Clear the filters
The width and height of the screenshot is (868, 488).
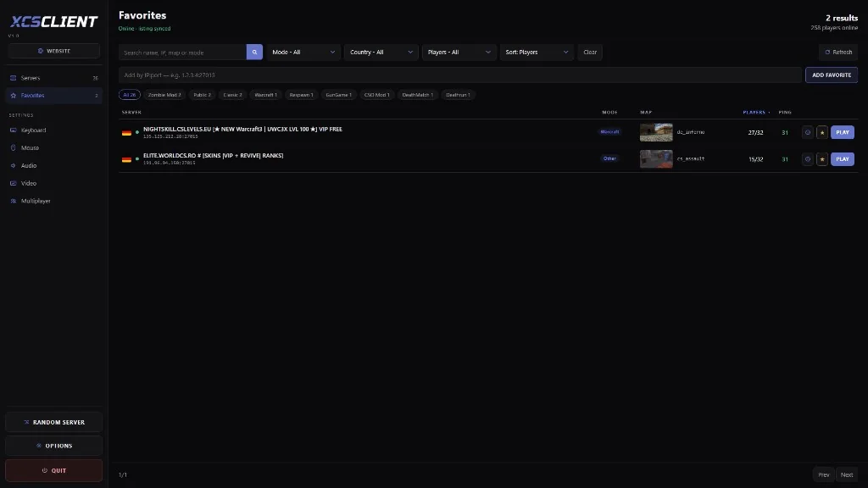590,52
